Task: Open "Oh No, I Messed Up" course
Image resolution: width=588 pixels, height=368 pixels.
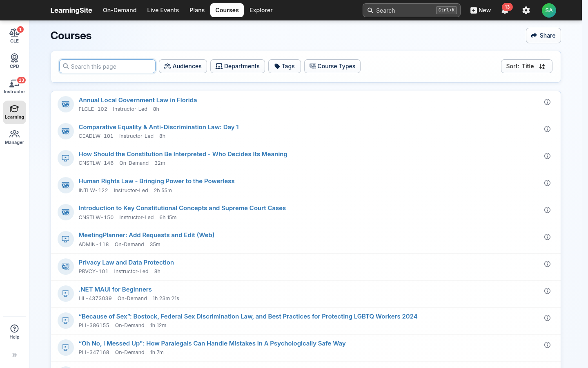Action: (212, 343)
